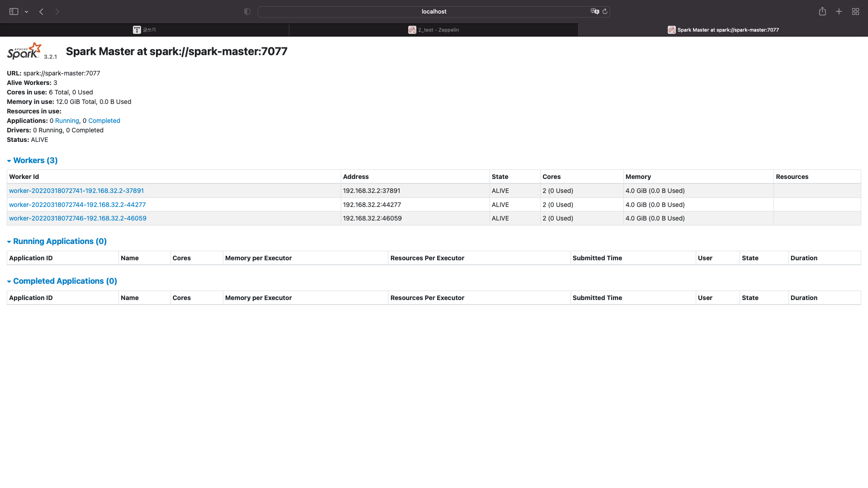
Task: Go back with the back arrow
Action: (x=41, y=12)
